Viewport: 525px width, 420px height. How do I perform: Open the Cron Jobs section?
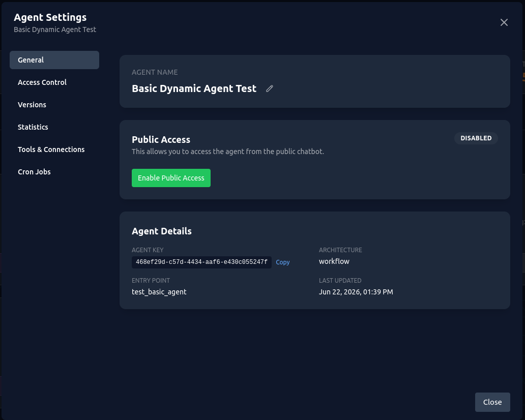54,172
